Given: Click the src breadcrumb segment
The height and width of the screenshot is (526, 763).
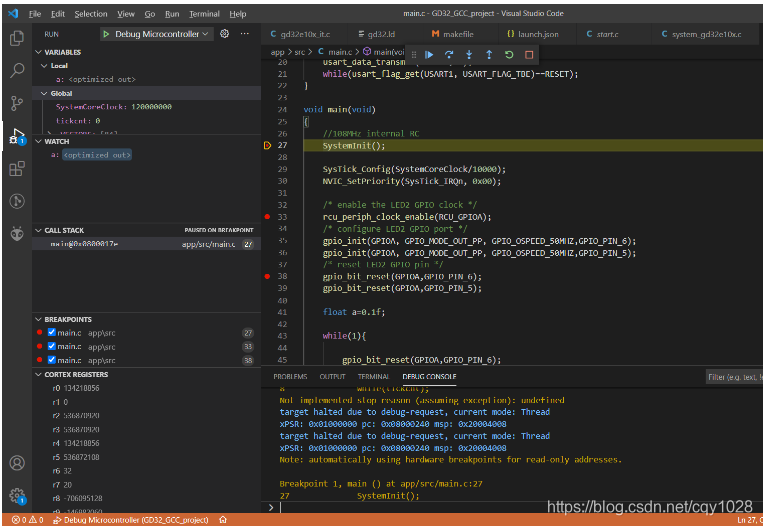Looking at the screenshot, I should coord(300,52).
